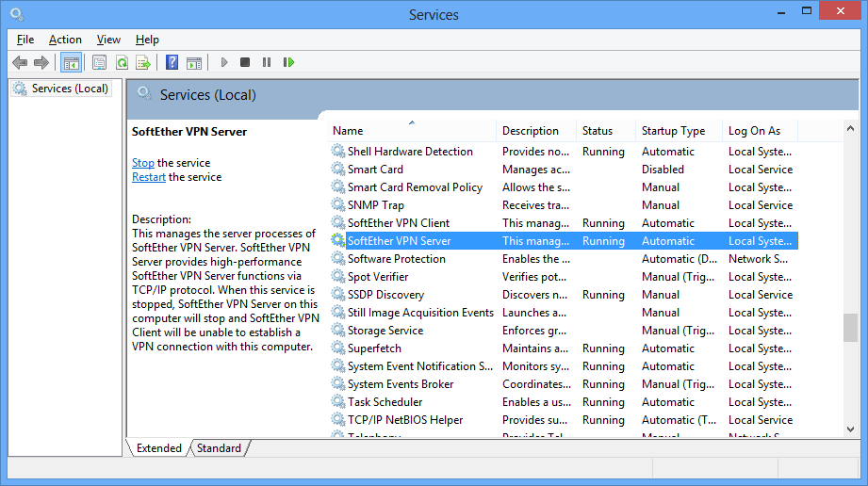Viewport: 868px width, 486px height.
Task: Sort by the Startup Type column header
Action: [679, 131]
